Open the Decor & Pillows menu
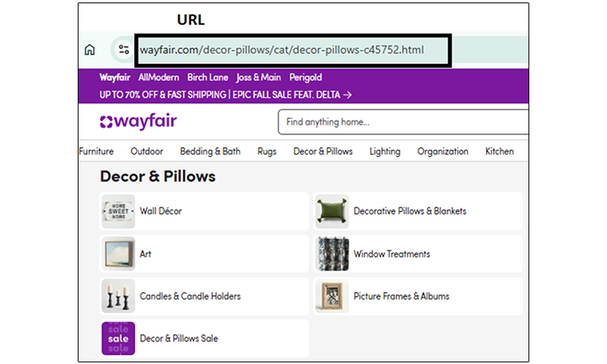This screenshot has height=364, width=607. [323, 151]
